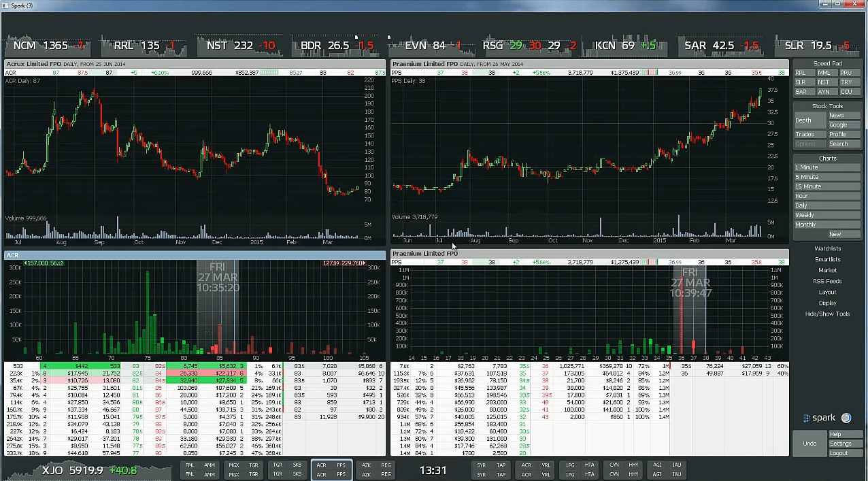Load PRU from the Speed Pad
868x481 pixels.
pyautogui.click(x=846, y=73)
